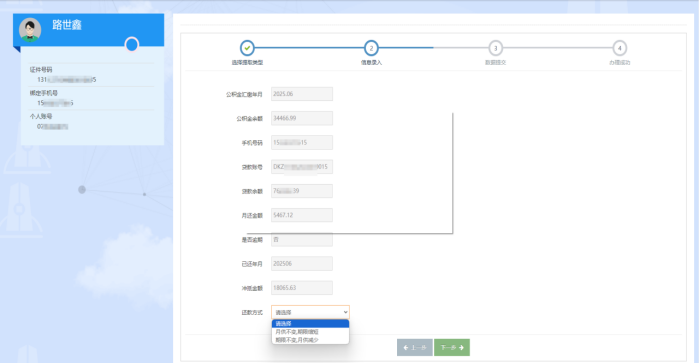Choose 月供不变,期限缩短 repayment option
Image resolution: width=700 pixels, height=363 pixels.
click(310, 332)
